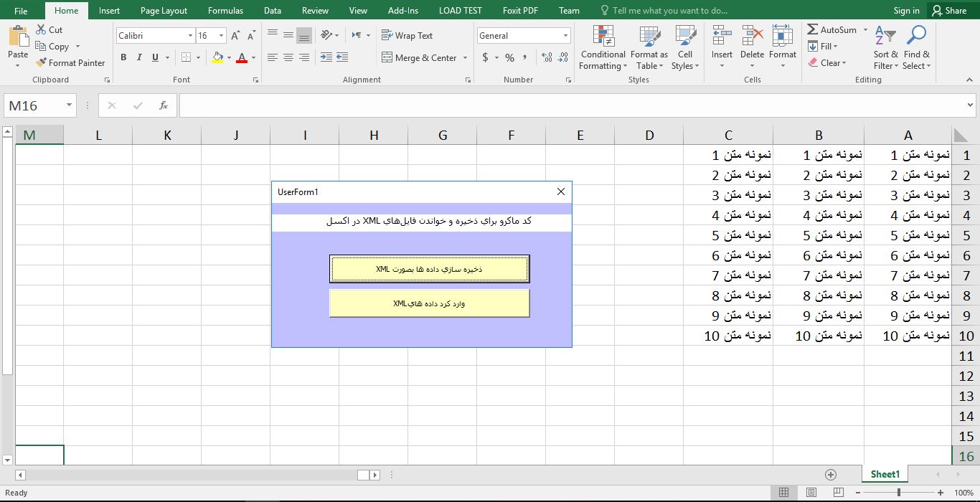This screenshot has height=502, width=980.
Task: Toggle Bottom Align option
Action: coord(304,34)
